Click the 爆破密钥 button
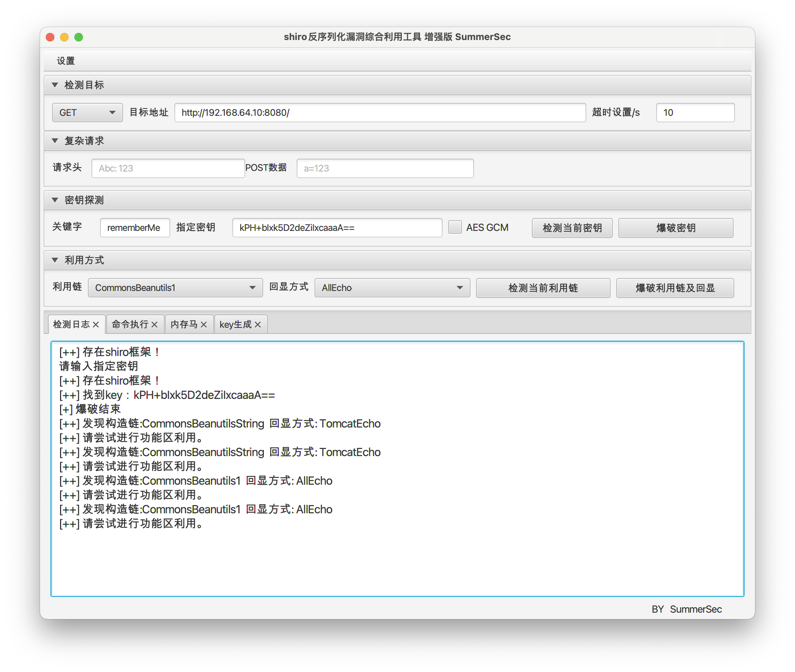 pyautogui.click(x=676, y=228)
